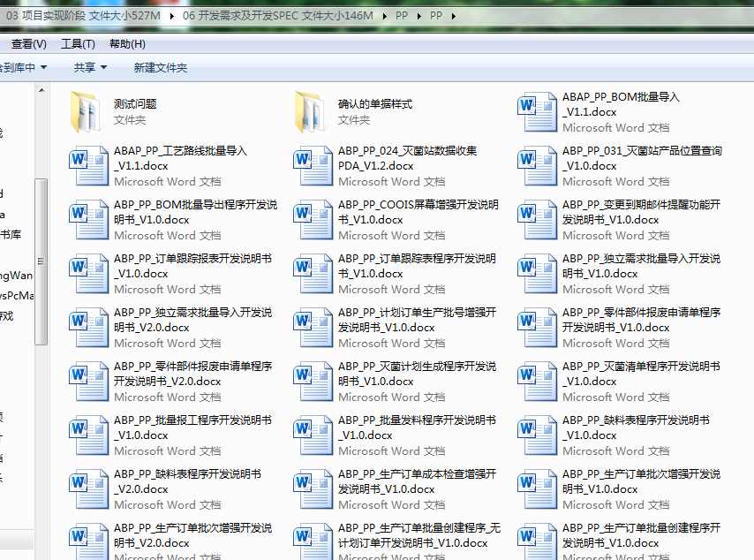Viewport: 754px width, 560px height.
Task: Select file name 测试问题
Action: coord(135,104)
